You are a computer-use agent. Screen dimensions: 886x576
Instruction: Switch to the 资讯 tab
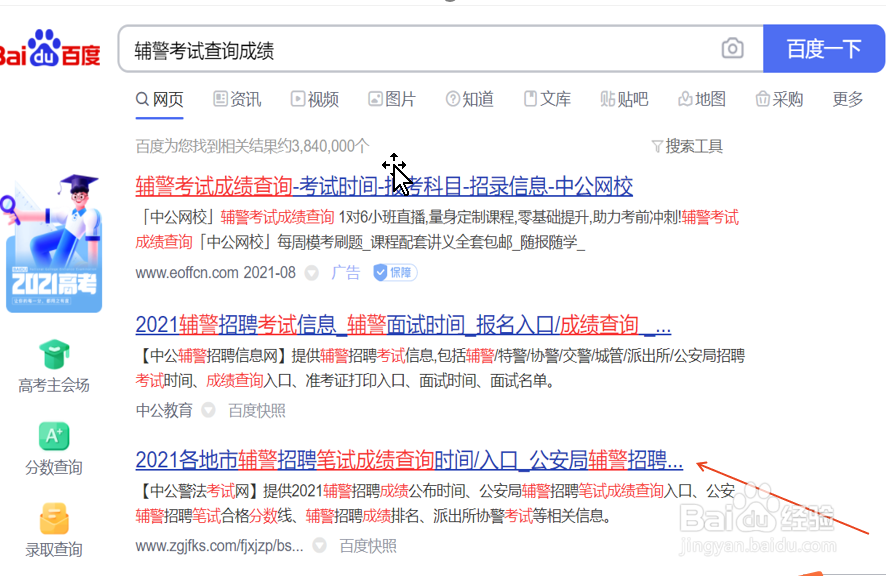tap(237, 99)
